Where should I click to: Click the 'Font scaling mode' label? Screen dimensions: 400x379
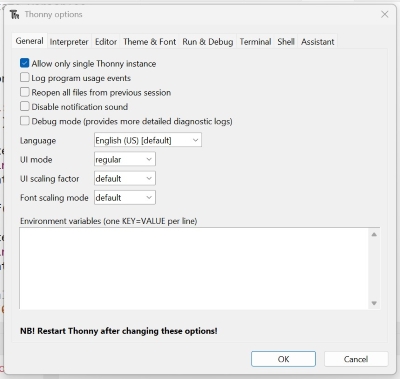(54, 198)
